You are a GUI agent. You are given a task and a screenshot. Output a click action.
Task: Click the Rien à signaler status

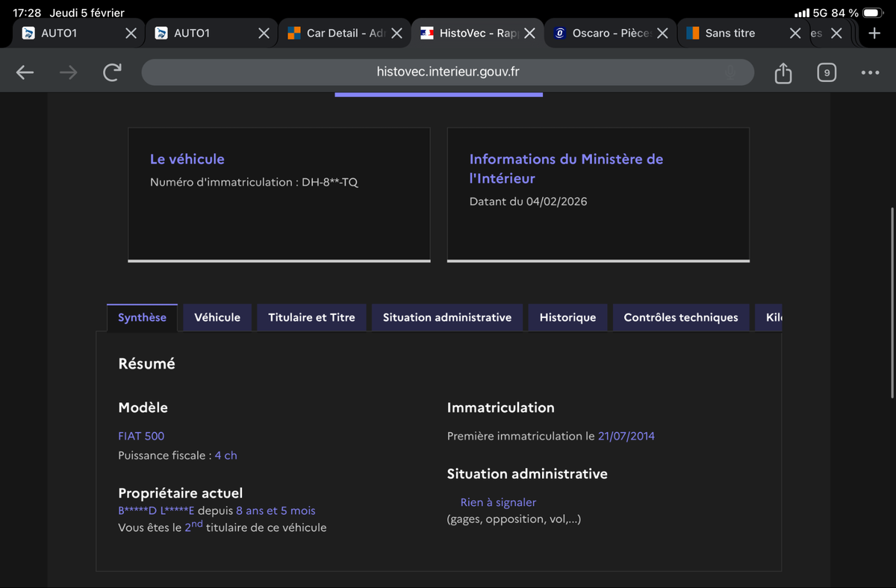(x=498, y=502)
